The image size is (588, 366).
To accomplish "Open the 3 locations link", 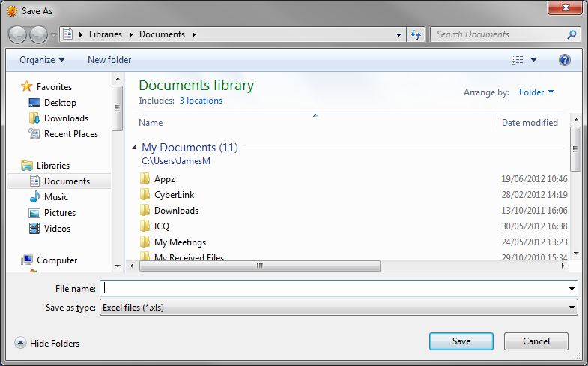I will click(201, 100).
